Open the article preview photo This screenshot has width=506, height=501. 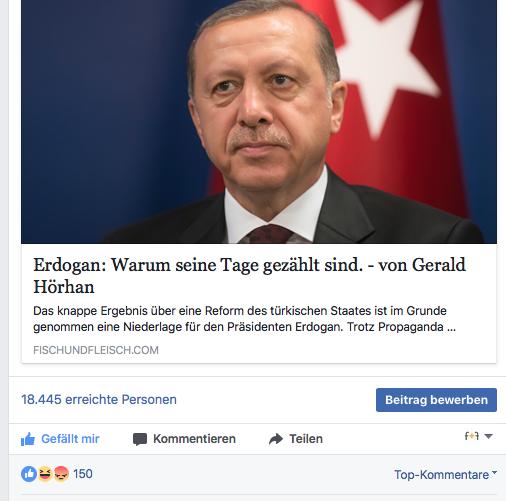coord(259,122)
